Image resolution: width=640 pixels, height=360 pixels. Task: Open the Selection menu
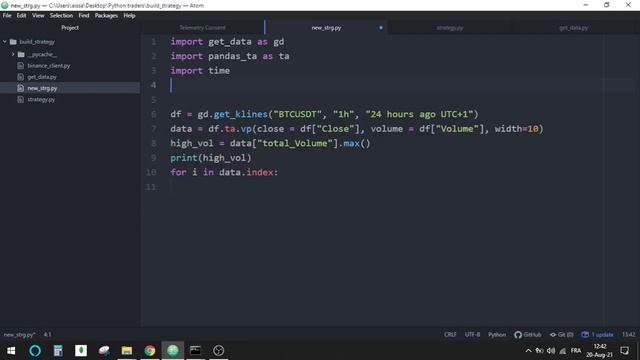coord(61,16)
